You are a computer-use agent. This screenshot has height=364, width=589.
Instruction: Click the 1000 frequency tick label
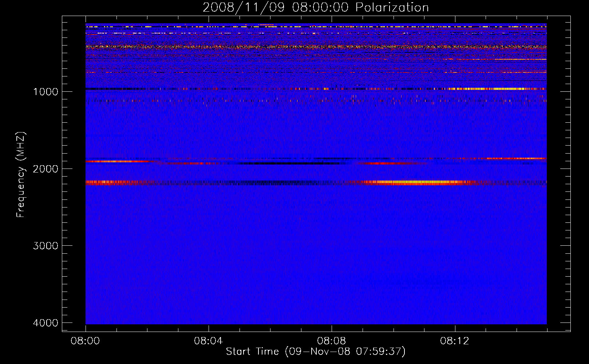tap(46, 92)
